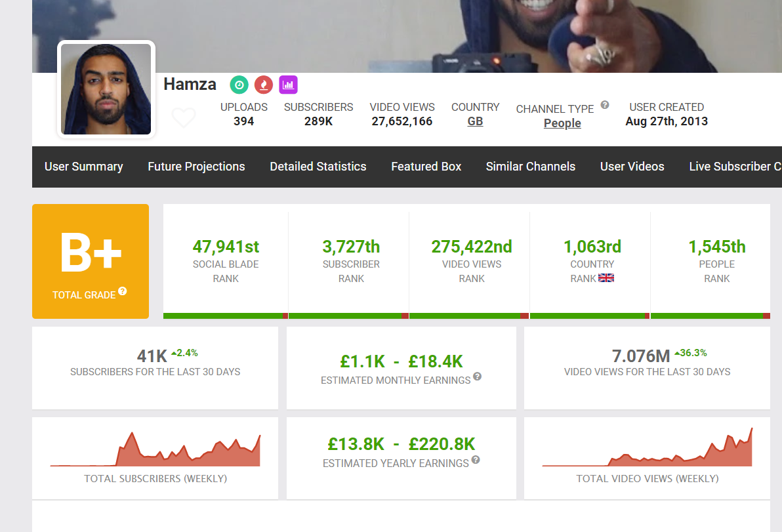Screen dimensions: 782x532
Task: Click the channel banner image
Action: pos(407,36)
